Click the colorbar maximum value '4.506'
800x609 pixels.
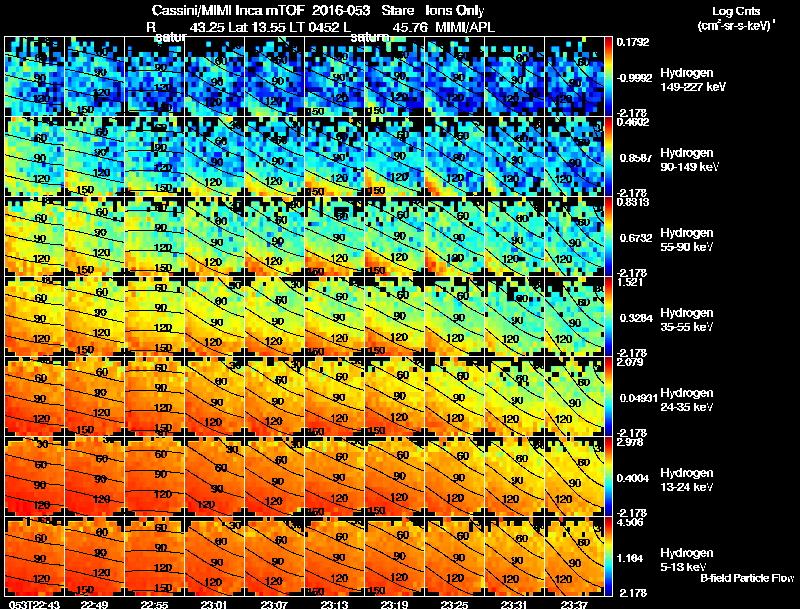(630, 522)
